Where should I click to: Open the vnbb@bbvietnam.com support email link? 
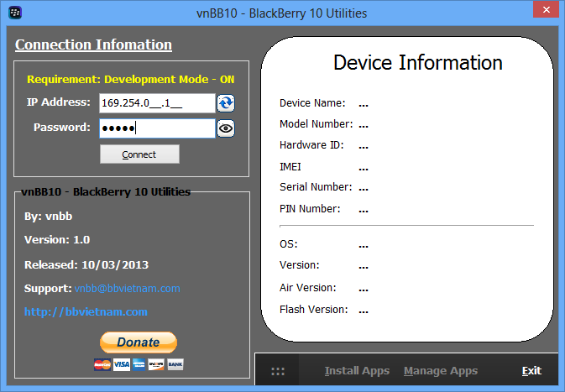(x=128, y=289)
